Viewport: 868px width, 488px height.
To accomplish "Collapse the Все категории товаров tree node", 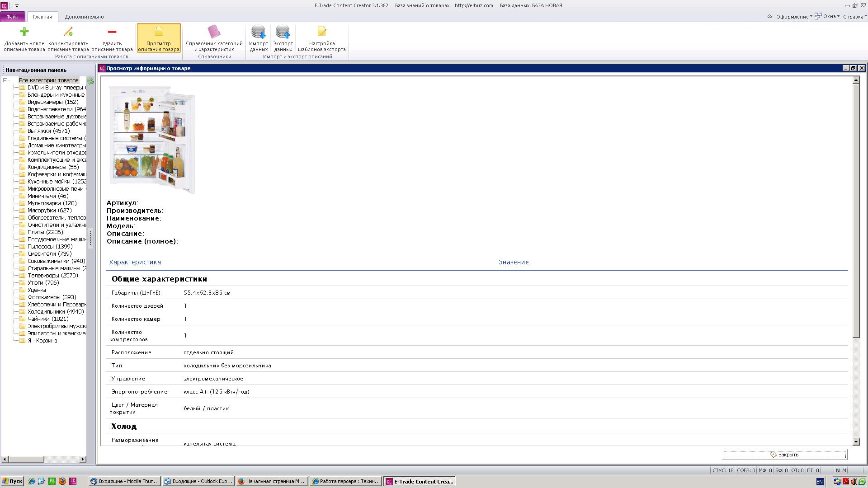I will pyautogui.click(x=5, y=80).
